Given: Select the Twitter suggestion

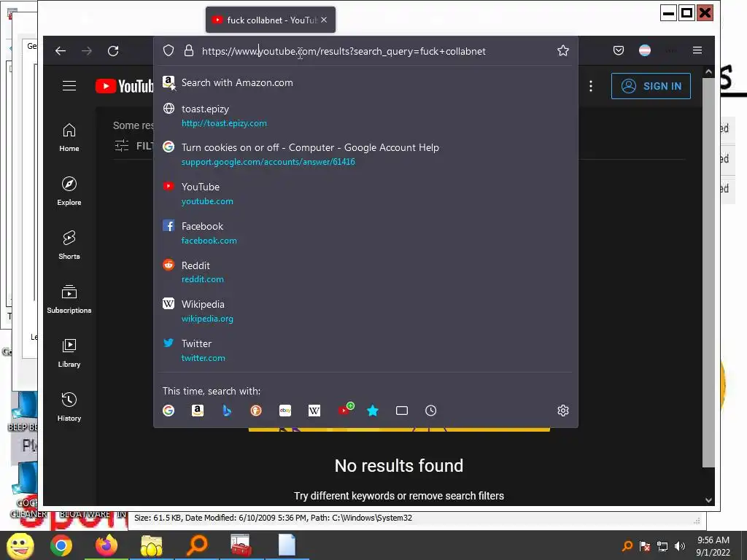Looking at the screenshot, I should (x=365, y=351).
